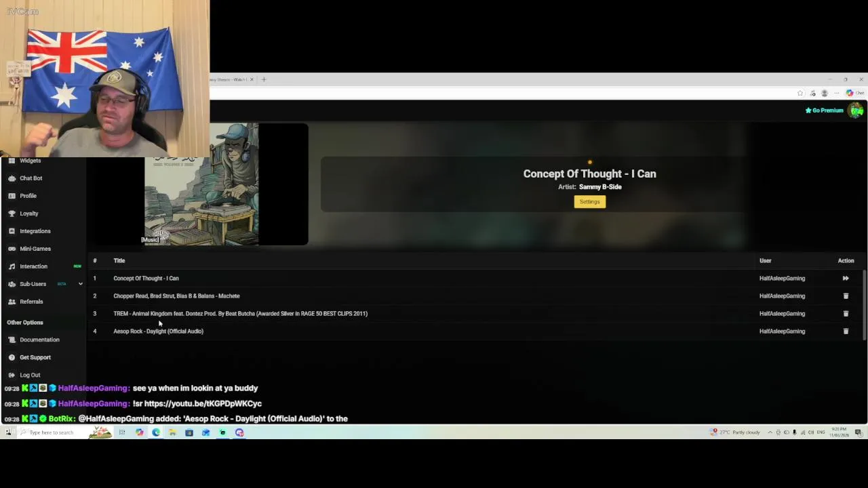The width and height of the screenshot is (868, 488).
Task: Open Task View on the taskbar
Action: point(122,432)
